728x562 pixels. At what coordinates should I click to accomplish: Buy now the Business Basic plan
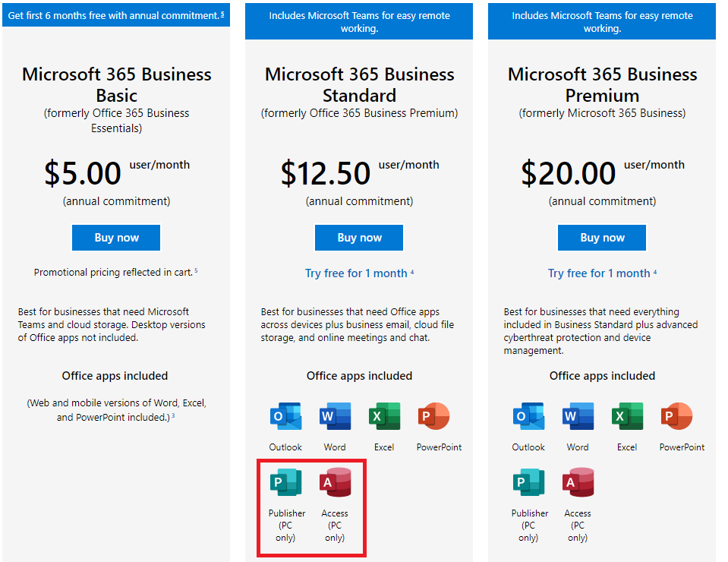pos(116,238)
